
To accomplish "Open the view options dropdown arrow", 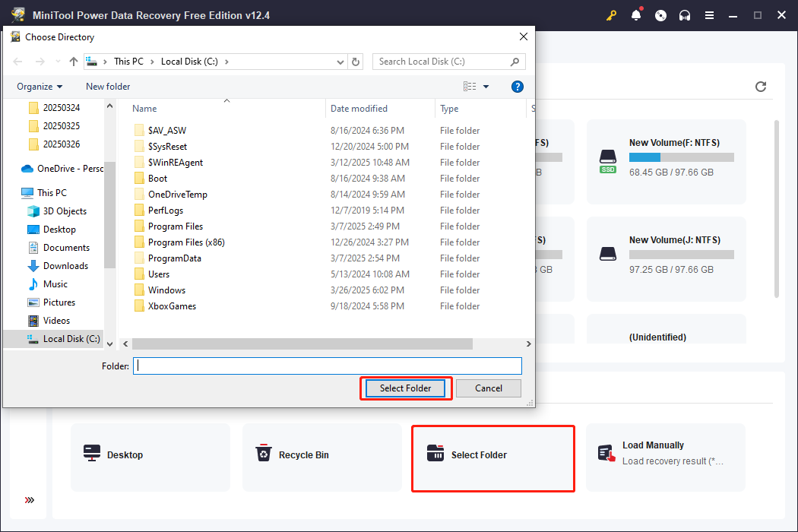I will point(486,87).
